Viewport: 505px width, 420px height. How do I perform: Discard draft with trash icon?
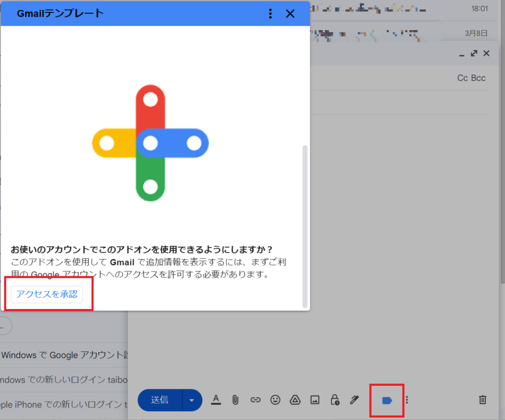click(482, 400)
